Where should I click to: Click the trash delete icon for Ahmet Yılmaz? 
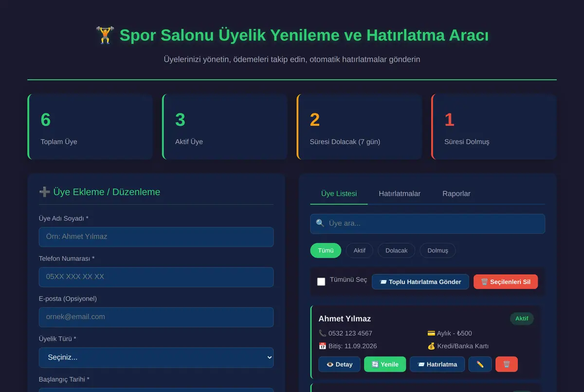(506, 364)
